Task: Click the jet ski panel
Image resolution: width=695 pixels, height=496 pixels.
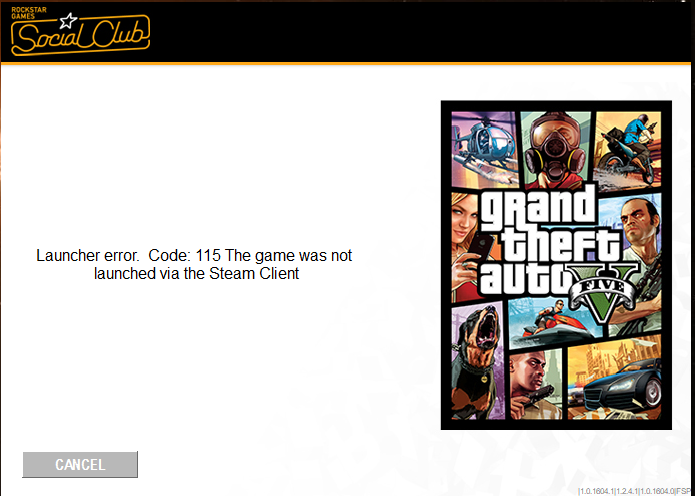Action: (x=554, y=324)
